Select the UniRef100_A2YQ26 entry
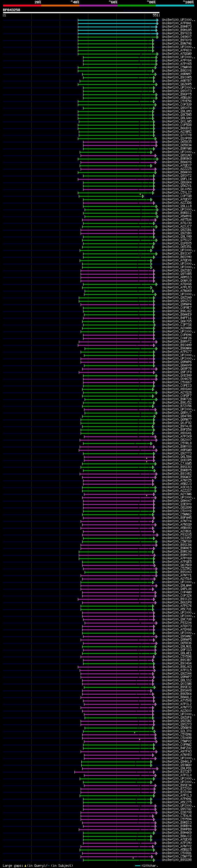Image resolution: width=197 pixels, height=868 pixels. [177, 392]
